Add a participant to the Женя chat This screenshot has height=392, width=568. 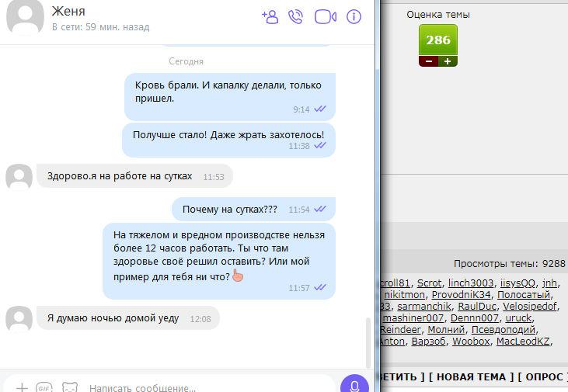point(270,16)
